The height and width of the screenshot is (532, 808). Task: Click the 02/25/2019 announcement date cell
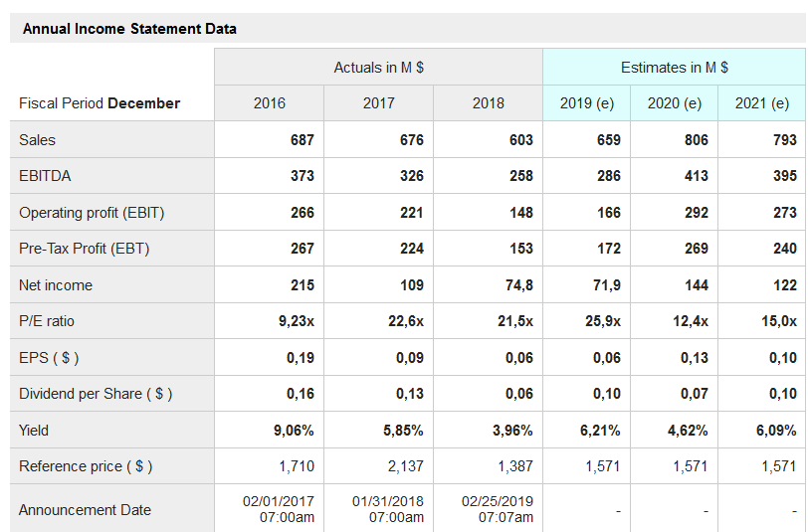(498, 509)
